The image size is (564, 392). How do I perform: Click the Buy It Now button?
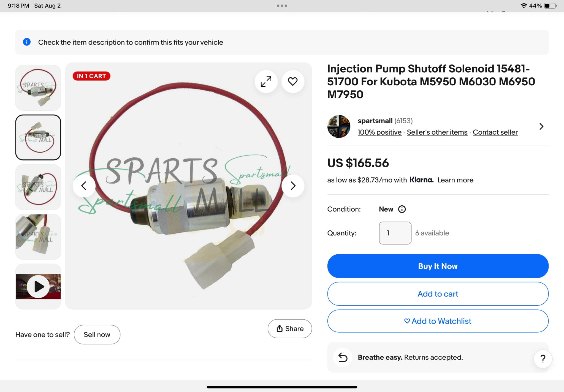[438, 266]
